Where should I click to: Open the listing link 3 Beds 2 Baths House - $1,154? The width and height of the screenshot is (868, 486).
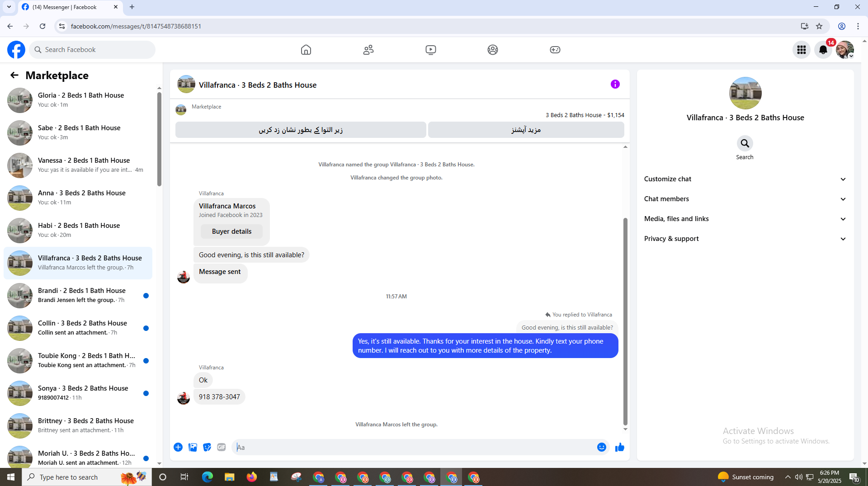585,115
